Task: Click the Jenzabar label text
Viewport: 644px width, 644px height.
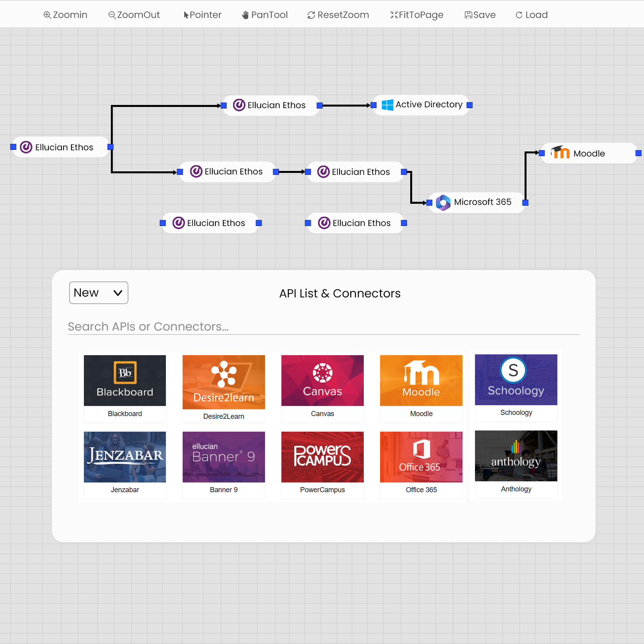Action: point(125,490)
